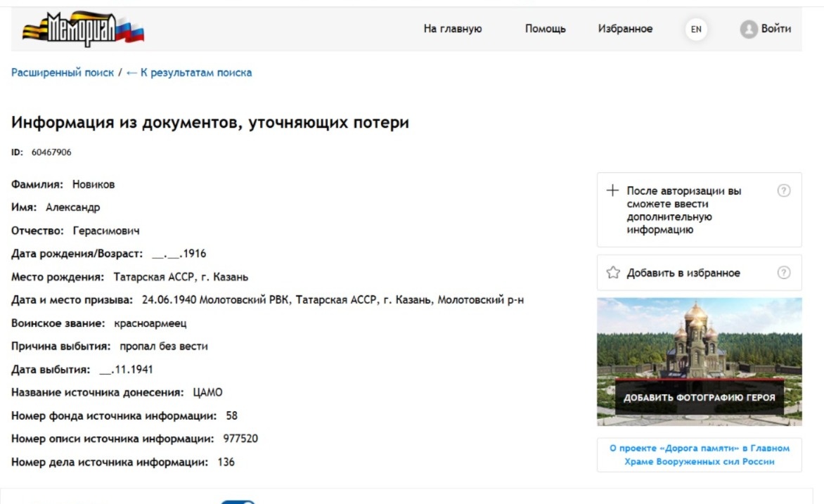Open help question mark beside Добавить в избранное
Image resolution: width=824 pixels, height=504 pixels.
coord(783,273)
